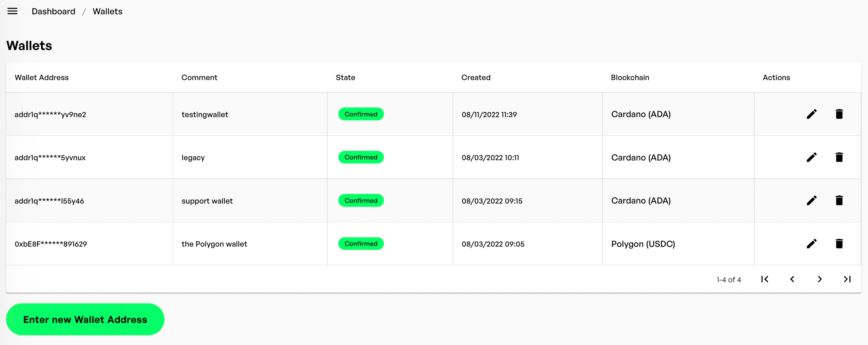Screen dimensions: 868x345
Task: Edit the testingwallet wallet entry
Action: click(x=811, y=114)
